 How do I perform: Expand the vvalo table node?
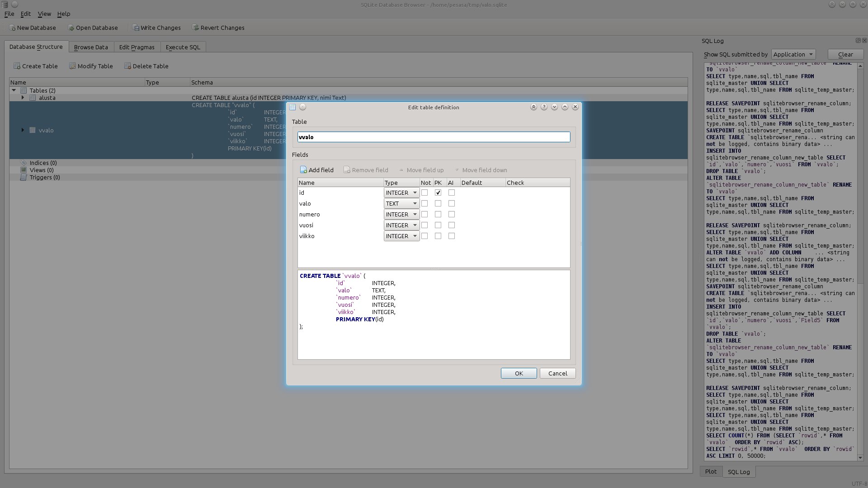[x=23, y=130]
